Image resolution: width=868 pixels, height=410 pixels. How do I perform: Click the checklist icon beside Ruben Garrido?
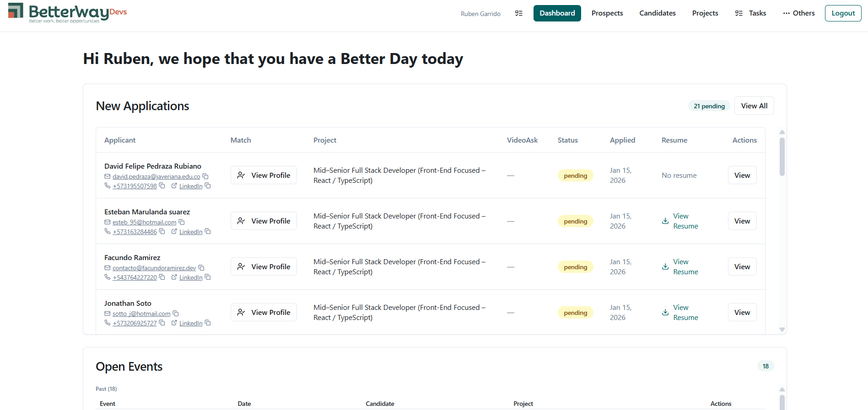coord(519,13)
